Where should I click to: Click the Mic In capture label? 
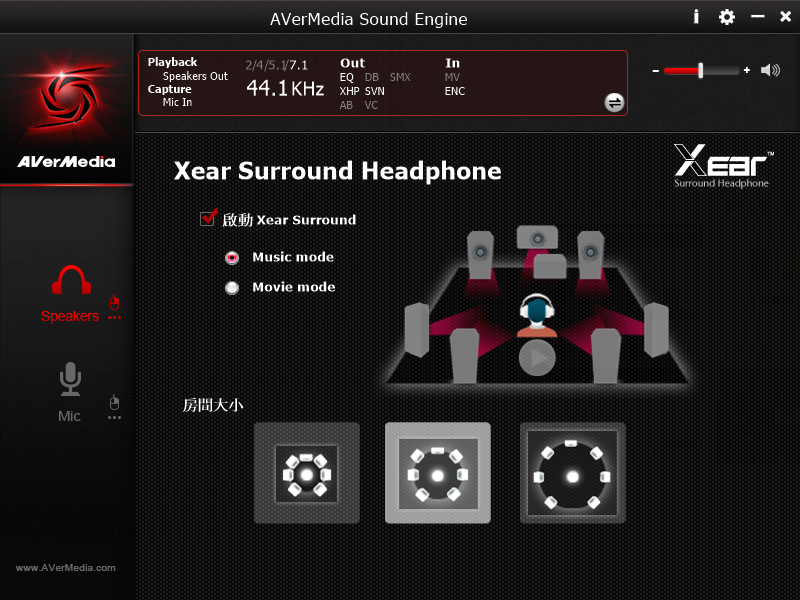[x=177, y=102]
